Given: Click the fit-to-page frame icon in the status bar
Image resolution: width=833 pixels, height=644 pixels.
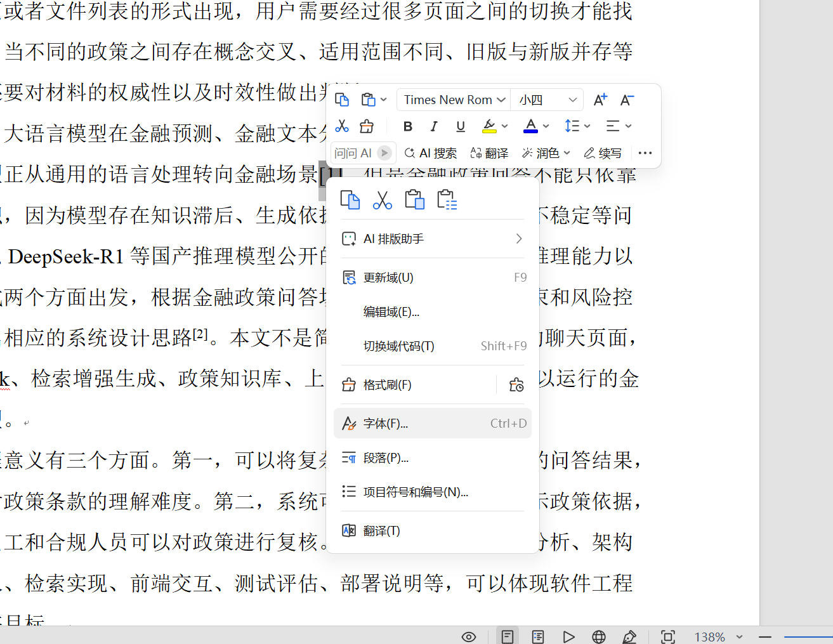Looking at the screenshot, I should click(668, 636).
